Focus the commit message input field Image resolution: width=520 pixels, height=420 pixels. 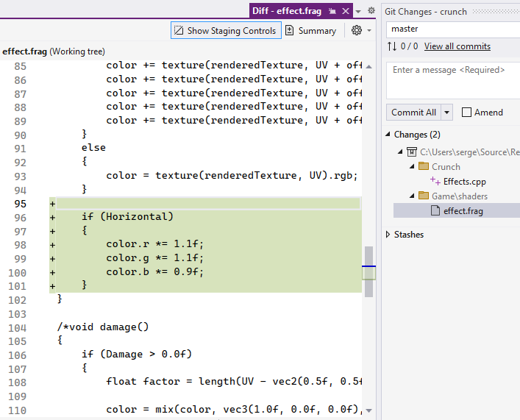pyautogui.click(x=453, y=81)
